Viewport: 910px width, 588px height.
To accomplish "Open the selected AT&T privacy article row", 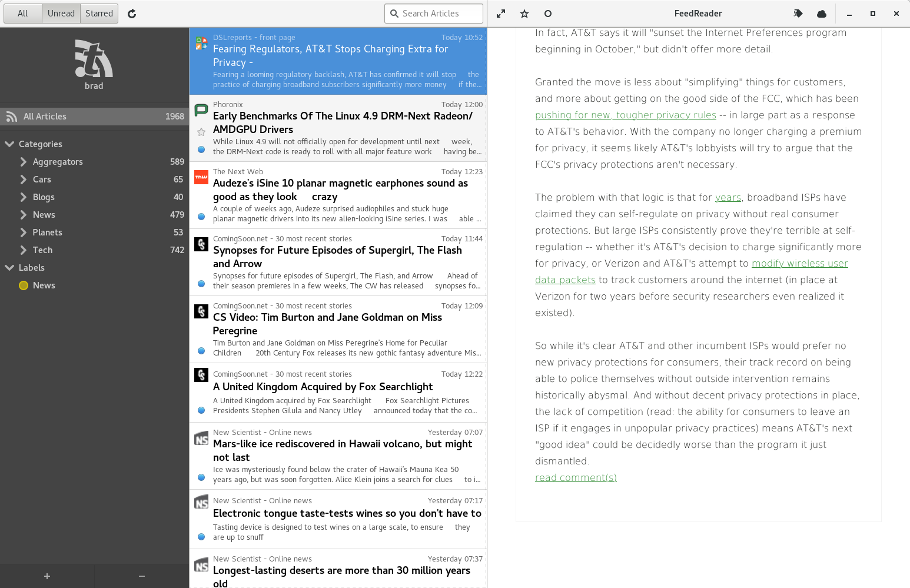I will (338, 61).
